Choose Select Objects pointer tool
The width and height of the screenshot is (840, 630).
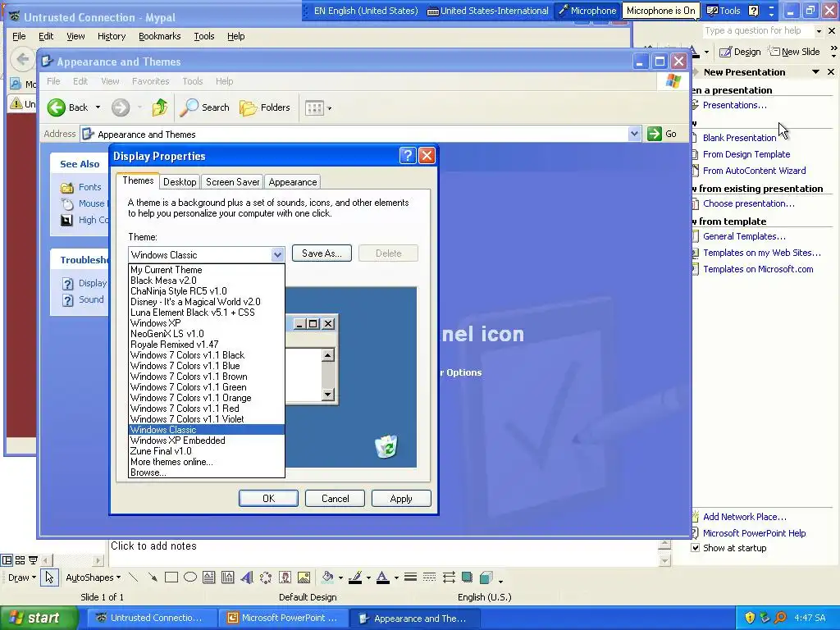[x=49, y=577]
